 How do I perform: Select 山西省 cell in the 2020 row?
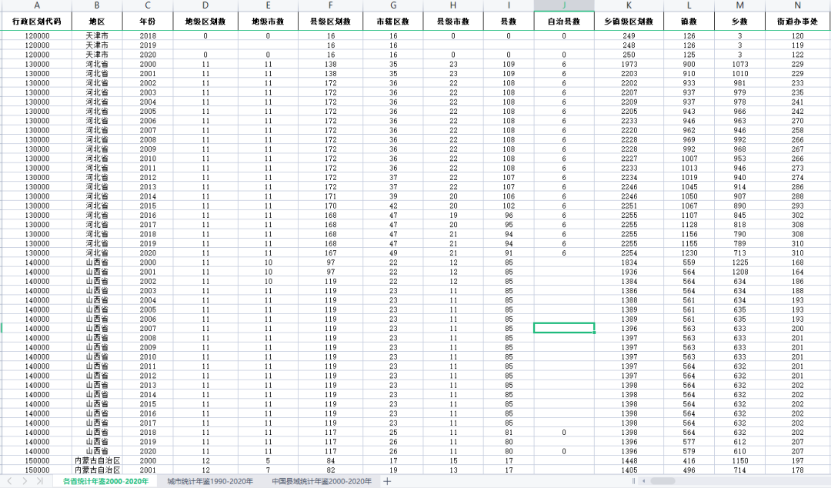coord(97,451)
